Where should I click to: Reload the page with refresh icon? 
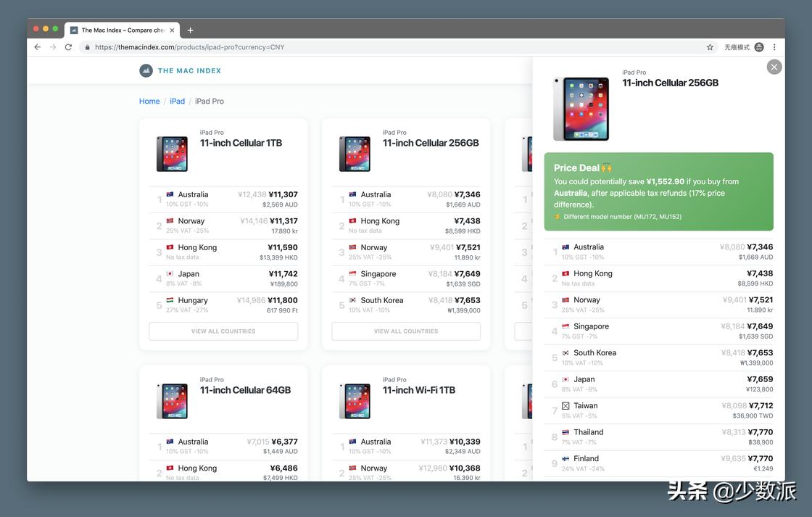(68, 47)
